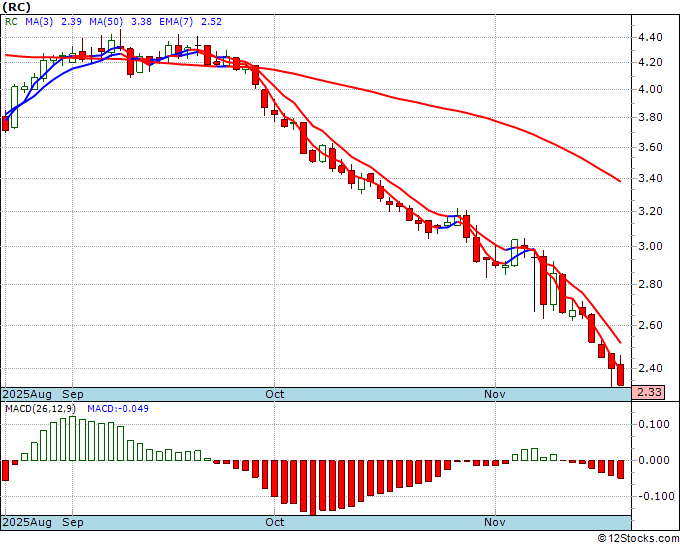680x546 pixels.
Task: Click the 3.40 price axis label
Action: (x=650, y=178)
